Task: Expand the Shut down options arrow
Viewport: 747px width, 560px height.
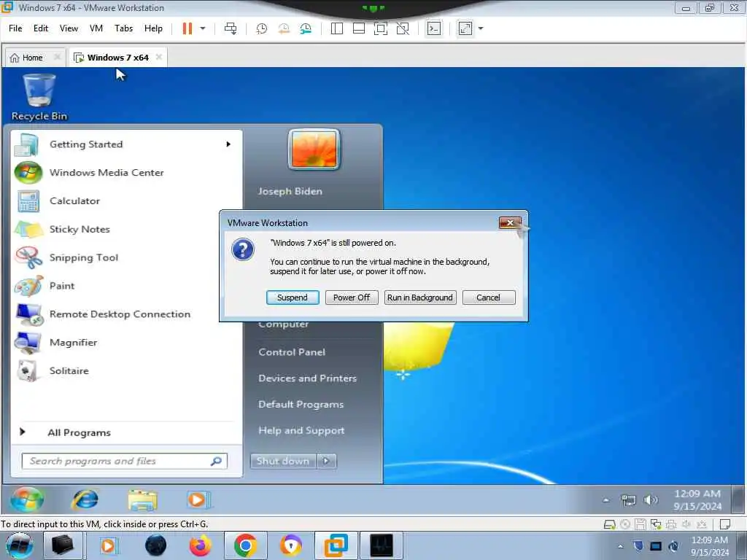Action: tap(326, 461)
